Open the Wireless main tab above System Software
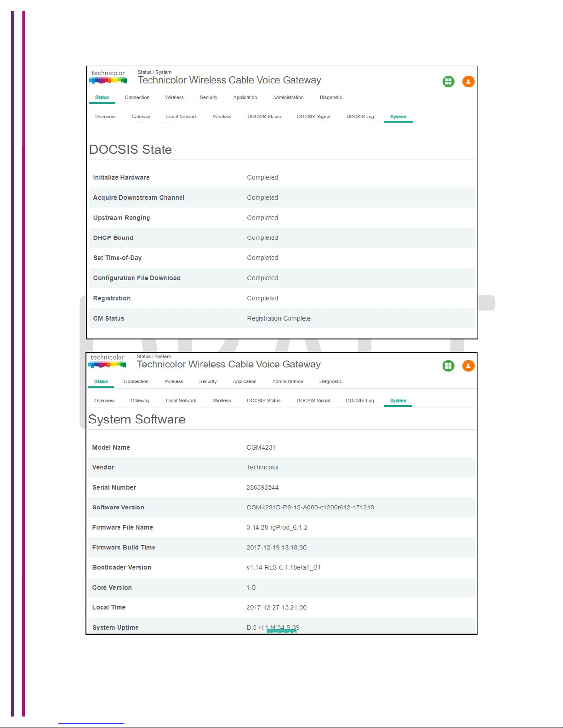 [174, 382]
